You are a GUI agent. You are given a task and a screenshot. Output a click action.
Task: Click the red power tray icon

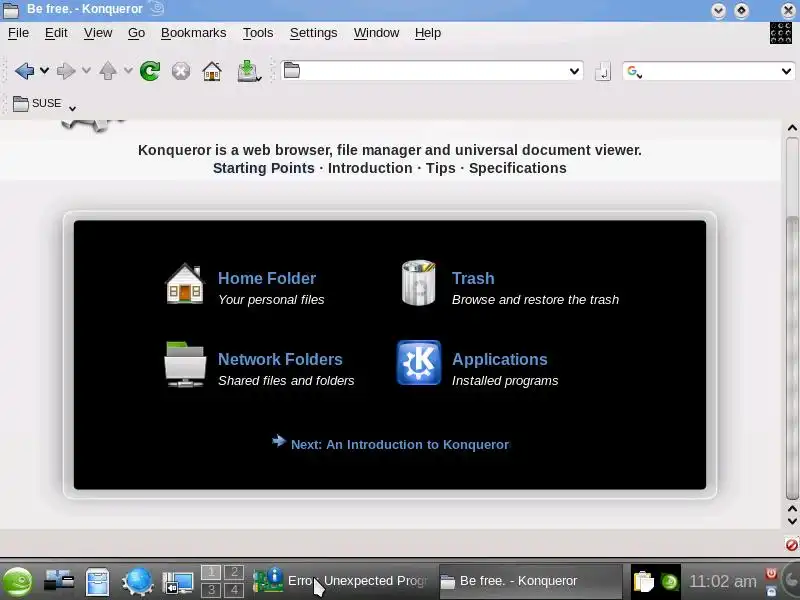pos(771,573)
